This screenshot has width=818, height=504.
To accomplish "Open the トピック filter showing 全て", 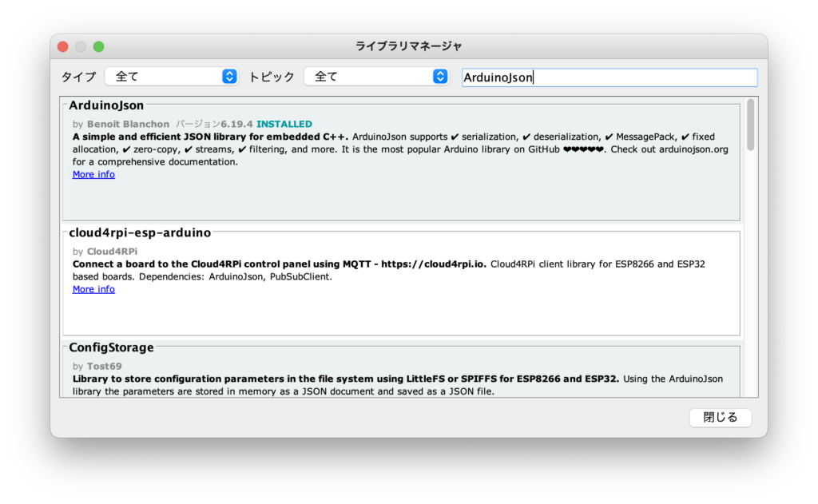I will (369, 77).
